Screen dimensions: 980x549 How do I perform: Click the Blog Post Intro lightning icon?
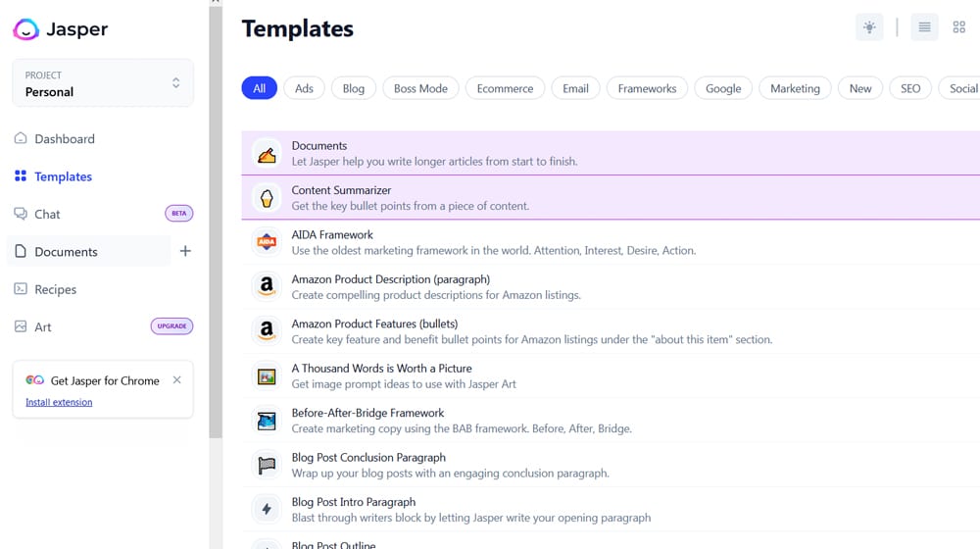(x=267, y=509)
